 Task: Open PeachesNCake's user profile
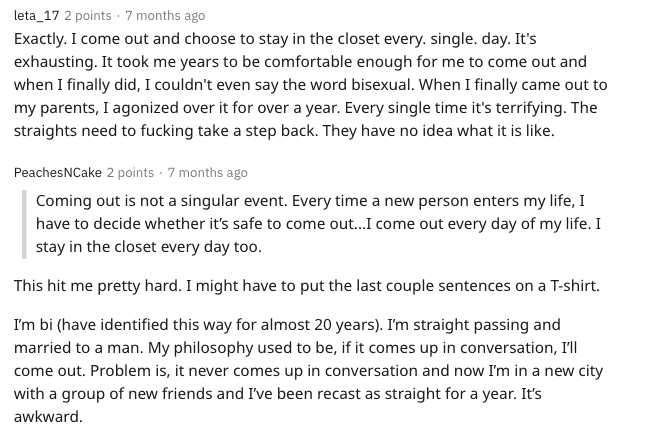[56, 173]
